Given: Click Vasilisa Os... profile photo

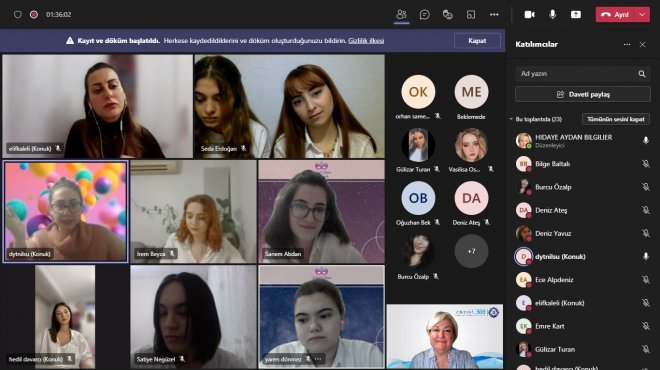Looking at the screenshot, I should (471, 145).
